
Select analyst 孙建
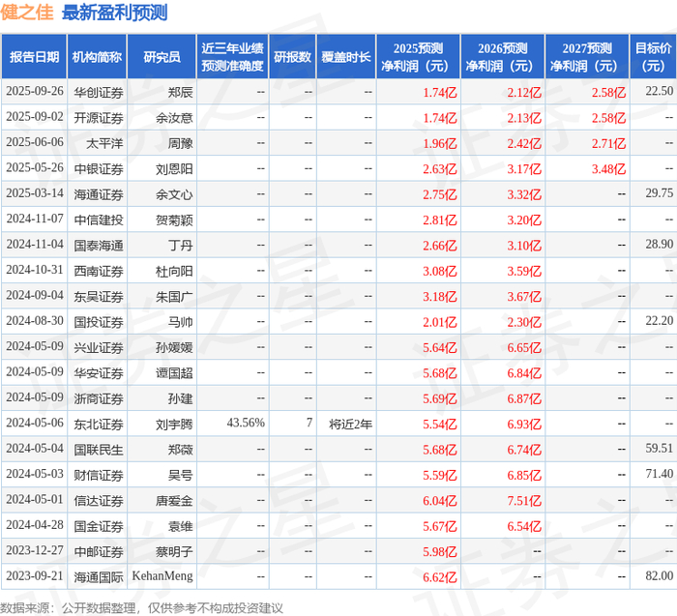(181, 398)
